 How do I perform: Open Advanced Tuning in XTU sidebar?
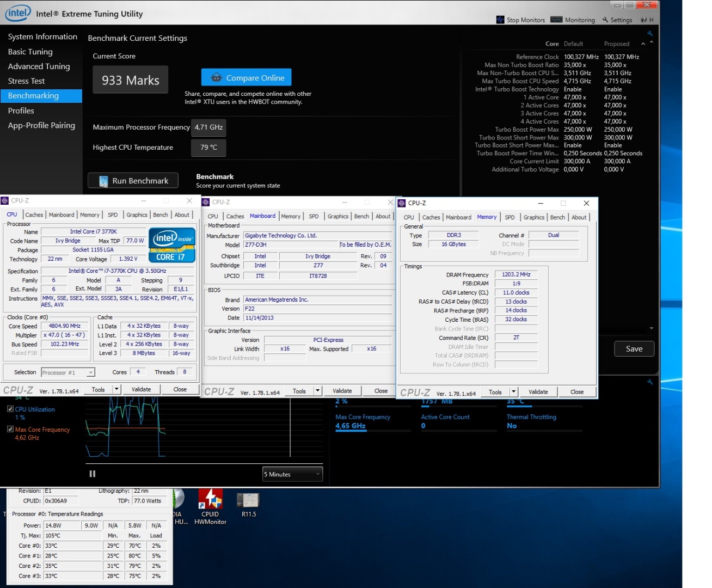(39, 66)
